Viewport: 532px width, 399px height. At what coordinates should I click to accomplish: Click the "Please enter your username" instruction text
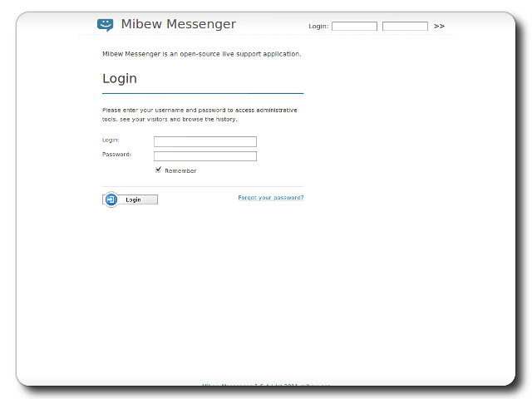coord(199,110)
